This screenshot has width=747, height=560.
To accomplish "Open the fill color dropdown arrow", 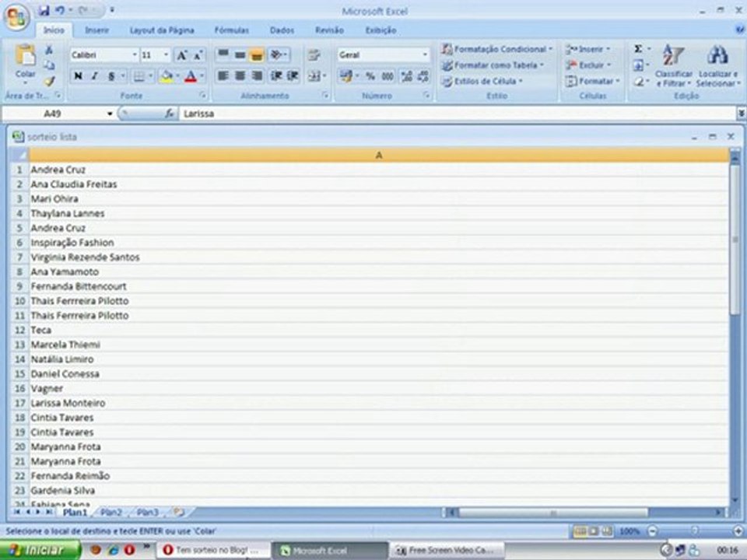I will click(177, 76).
